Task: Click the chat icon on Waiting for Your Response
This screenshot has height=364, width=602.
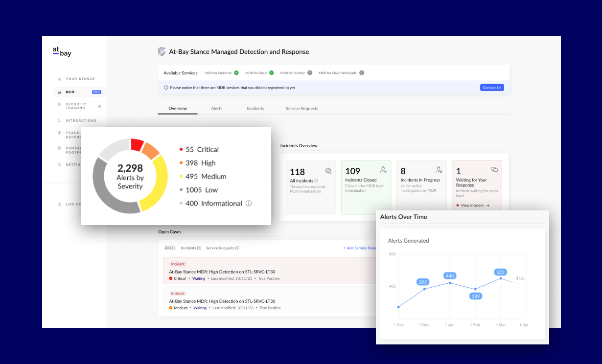Action: (494, 170)
